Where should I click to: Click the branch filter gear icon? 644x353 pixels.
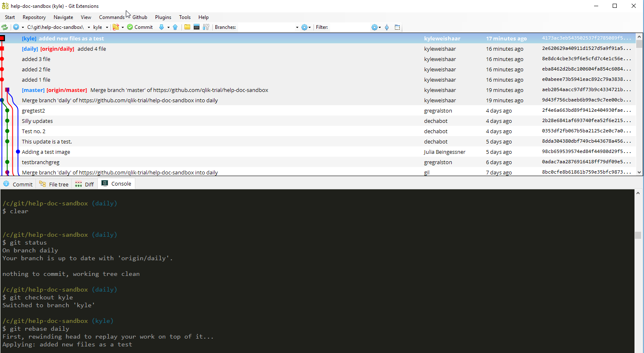[304, 27]
